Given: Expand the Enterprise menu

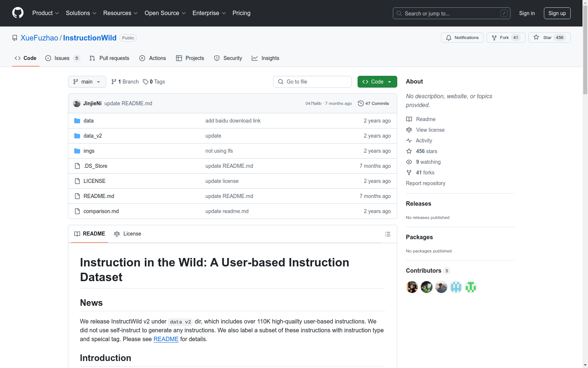Looking at the screenshot, I should [209, 13].
